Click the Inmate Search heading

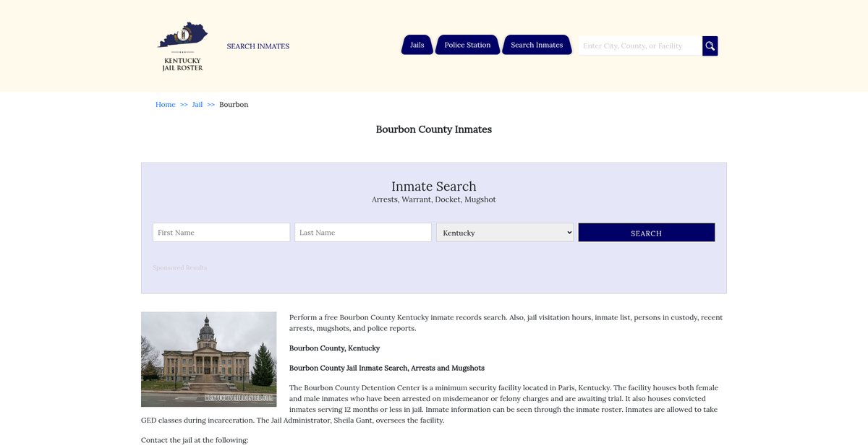tap(434, 186)
